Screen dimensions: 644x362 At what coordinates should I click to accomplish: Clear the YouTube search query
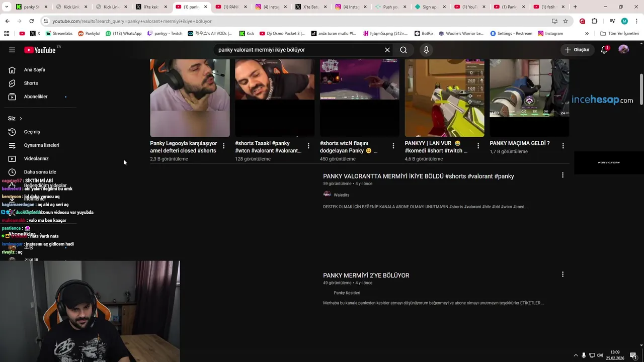pos(387,50)
